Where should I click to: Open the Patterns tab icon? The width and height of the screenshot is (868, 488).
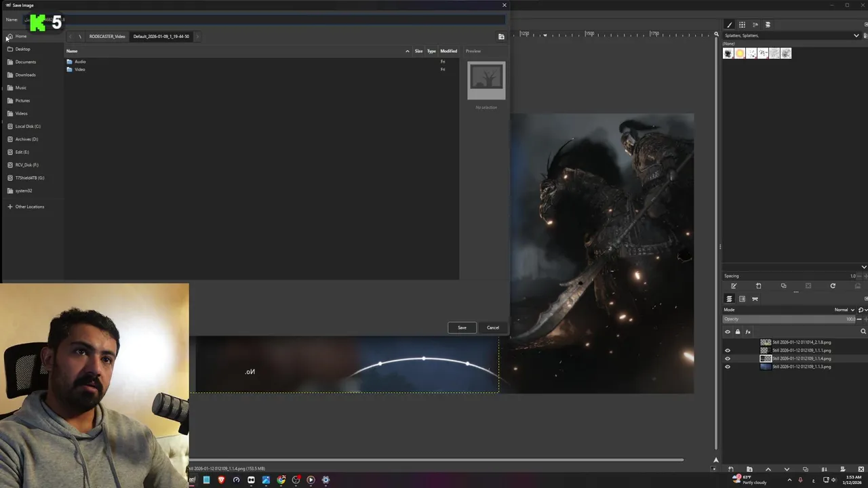[743, 25]
